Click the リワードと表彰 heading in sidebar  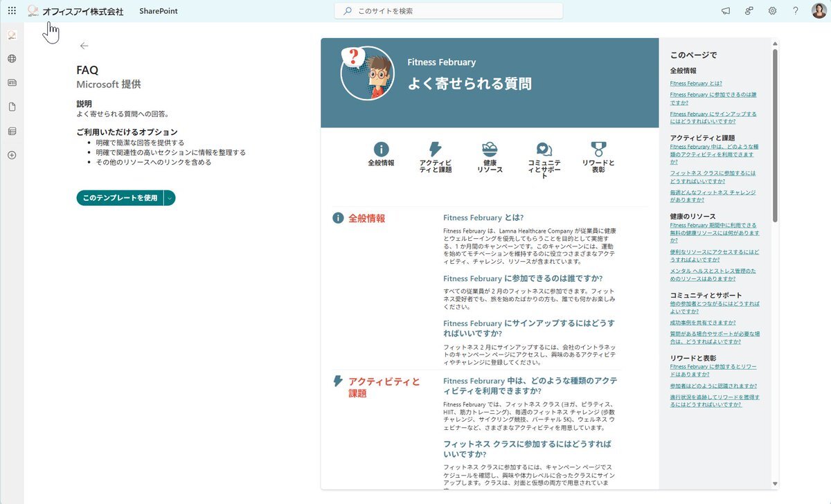[x=693, y=358]
